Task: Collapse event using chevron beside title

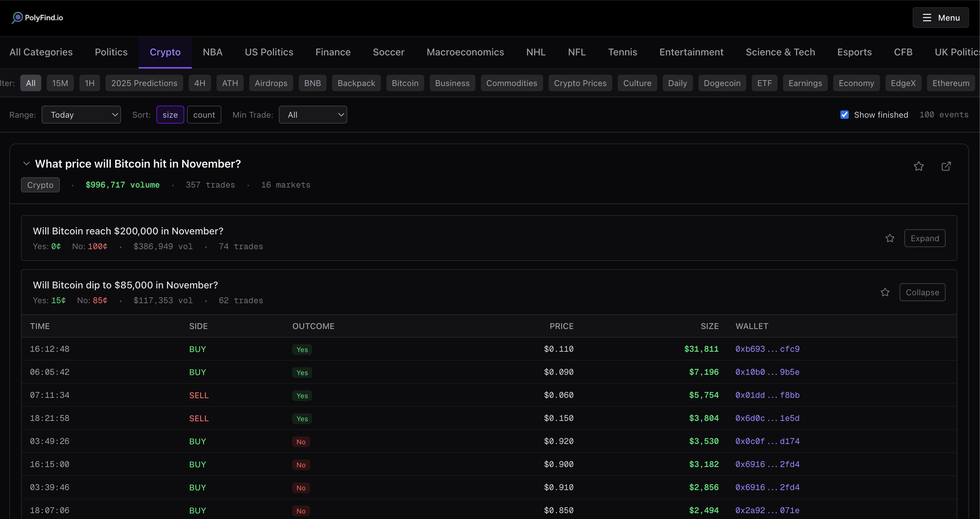Action: (26, 164)
